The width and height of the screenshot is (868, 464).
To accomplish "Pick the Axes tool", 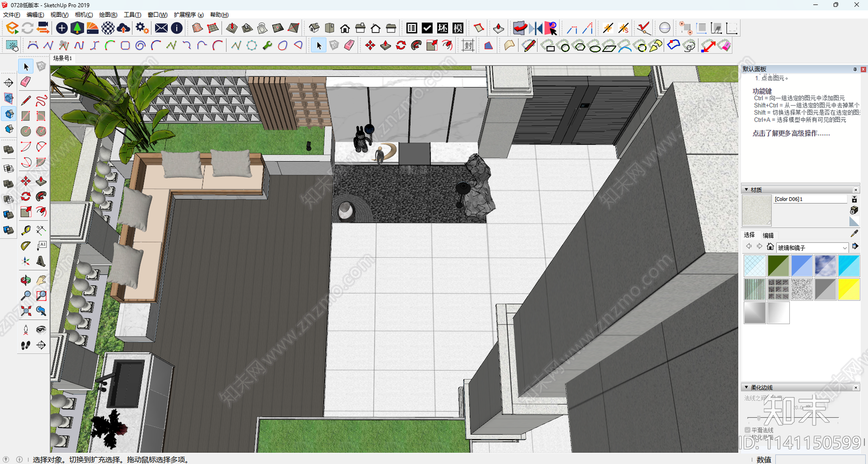I will pyautogui.click(x=25, y=261).
